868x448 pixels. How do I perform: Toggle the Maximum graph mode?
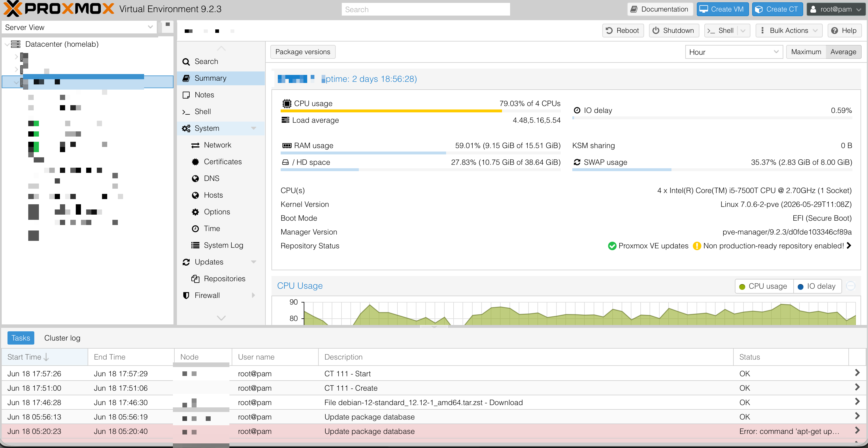pyautogui.click(x=806, y=52)
